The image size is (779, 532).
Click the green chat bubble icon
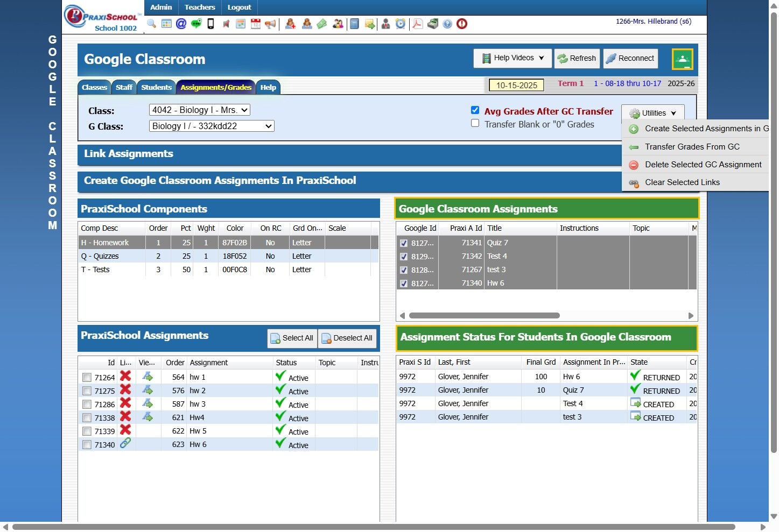coord(196,24)
